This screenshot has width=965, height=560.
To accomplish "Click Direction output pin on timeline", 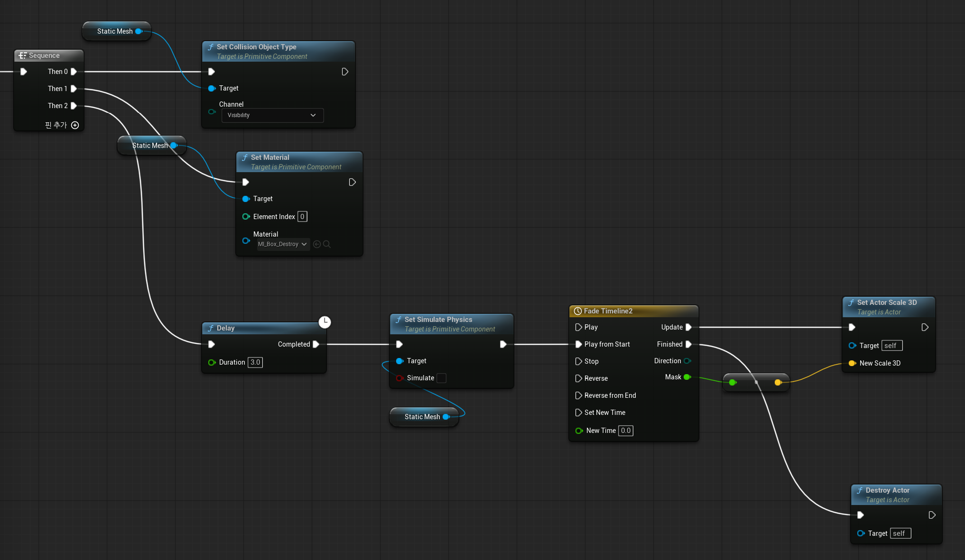I will point(687,361).
